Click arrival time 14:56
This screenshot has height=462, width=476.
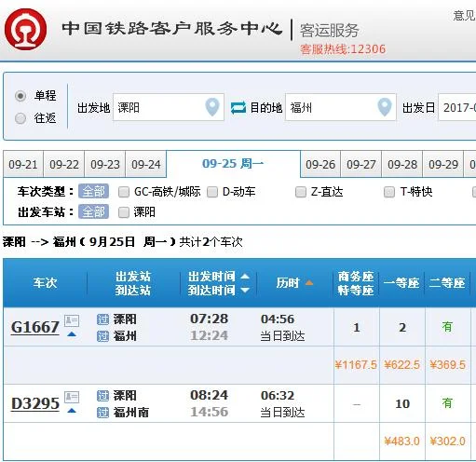[x=209, y=412]
